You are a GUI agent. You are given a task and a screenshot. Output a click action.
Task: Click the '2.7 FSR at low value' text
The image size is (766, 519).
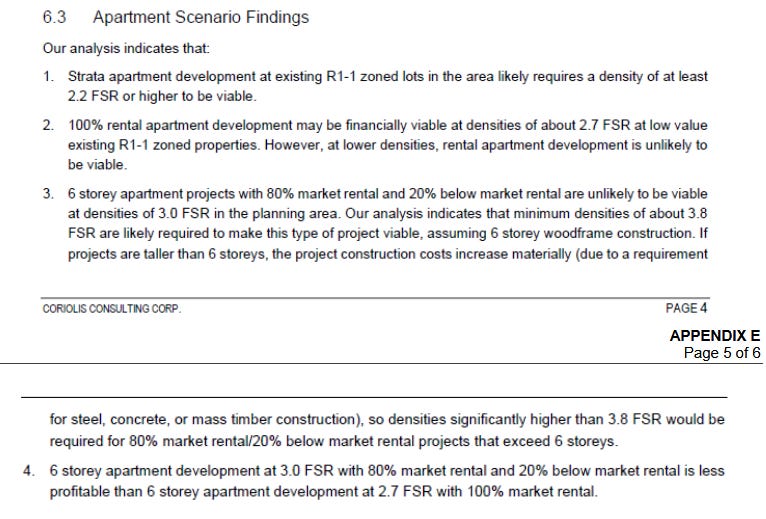pos(643,126)
